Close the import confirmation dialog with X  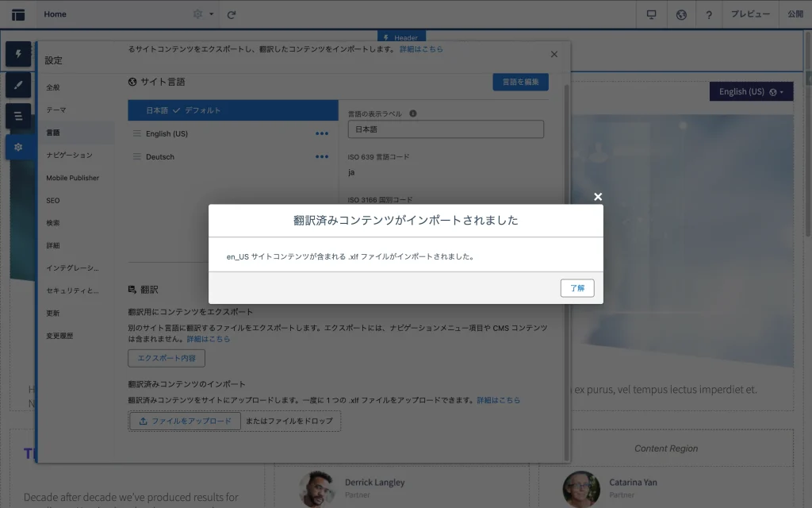click(x=598, y=197)
